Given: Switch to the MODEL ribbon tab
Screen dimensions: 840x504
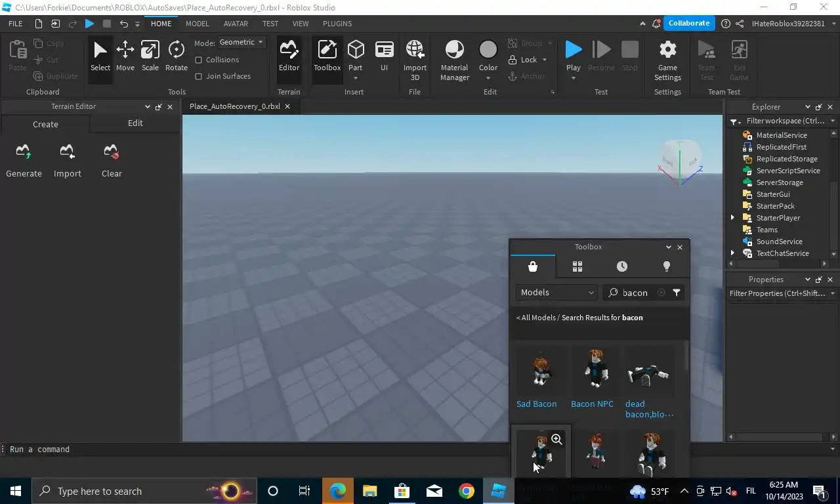Looking at the screenshot, I should (x=197, y=24).
